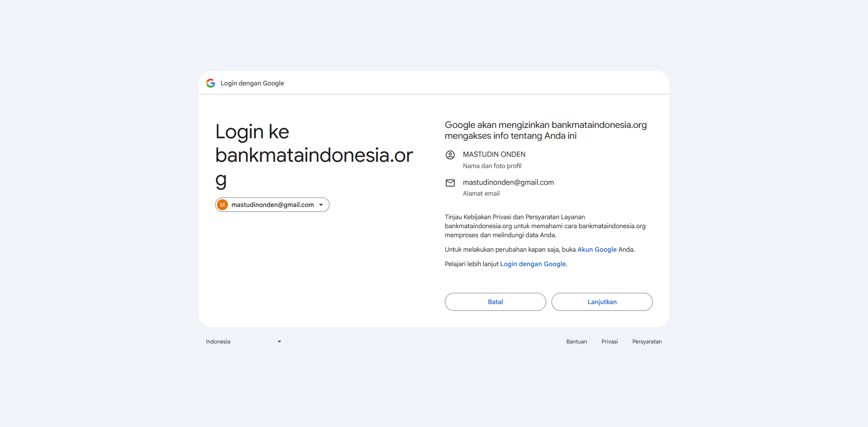Click the header title 'Login dengan Google'
This screenshot has height=427, width=868.
coord(252,83)
